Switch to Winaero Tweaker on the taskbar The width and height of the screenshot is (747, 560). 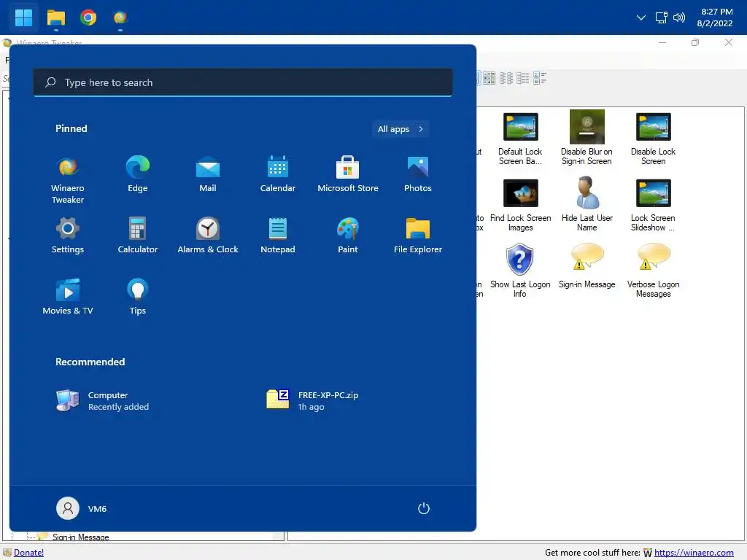pyautogui.click(x=120, y=18)
